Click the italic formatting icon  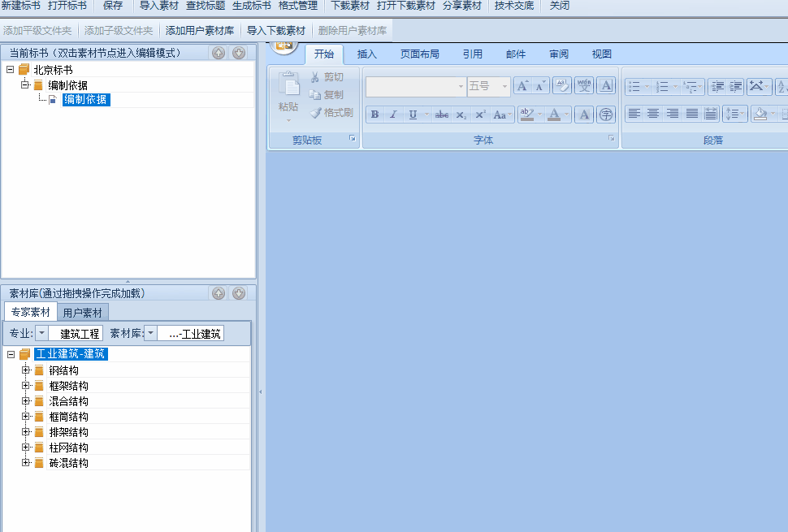[393, 115]
